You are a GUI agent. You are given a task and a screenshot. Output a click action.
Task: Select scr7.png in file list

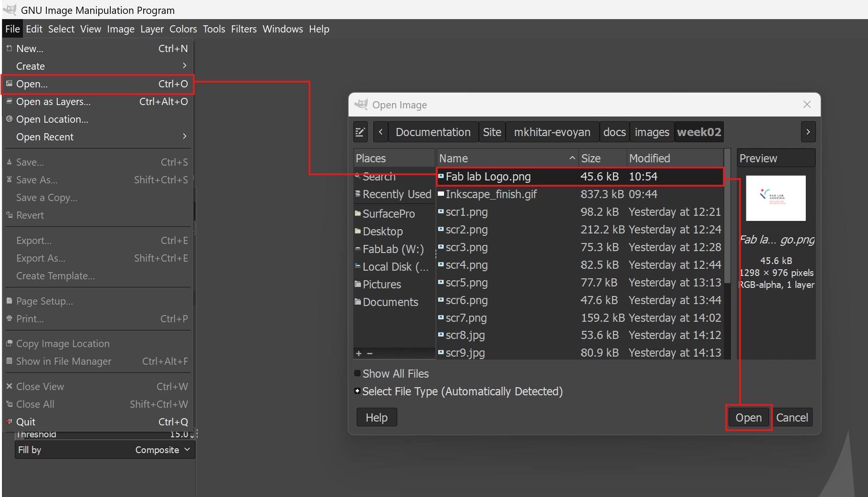580,318
